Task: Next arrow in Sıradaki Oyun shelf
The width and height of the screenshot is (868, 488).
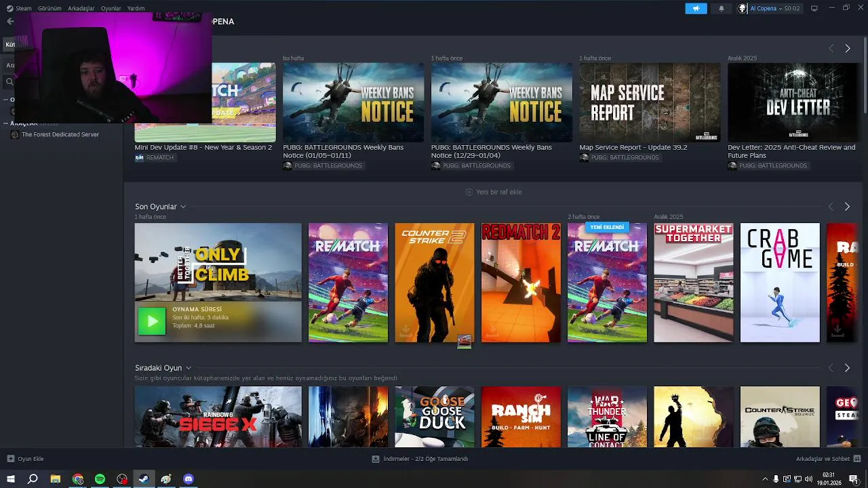Action: pos(847,367)
